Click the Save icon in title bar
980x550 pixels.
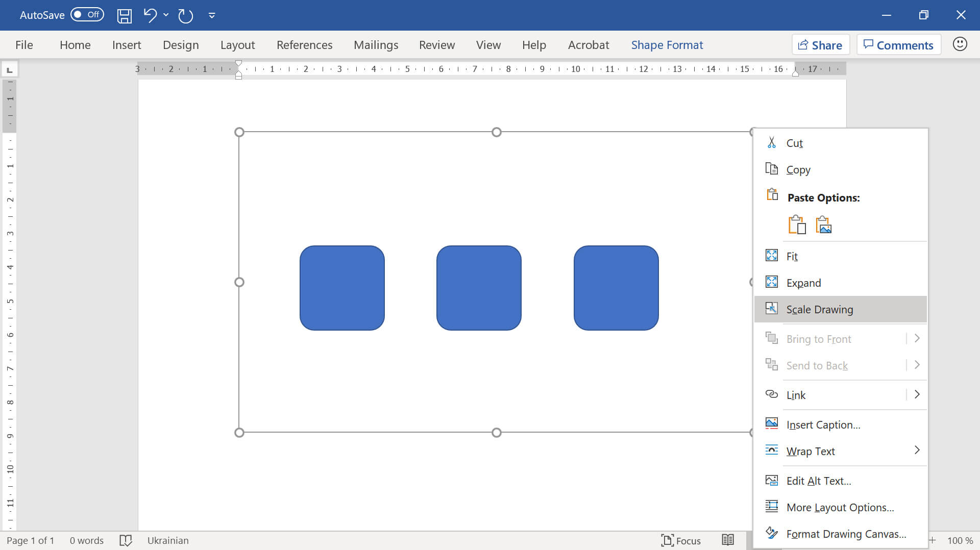pos(124,15)
